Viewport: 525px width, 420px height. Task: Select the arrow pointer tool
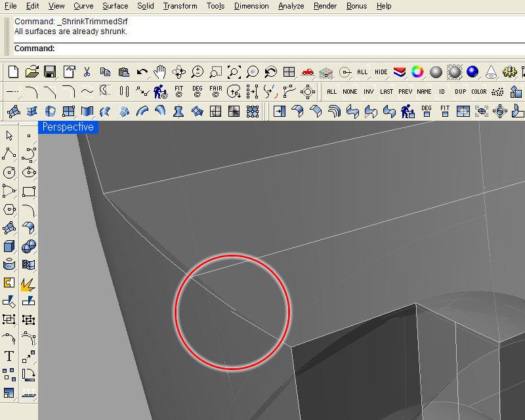9,135
